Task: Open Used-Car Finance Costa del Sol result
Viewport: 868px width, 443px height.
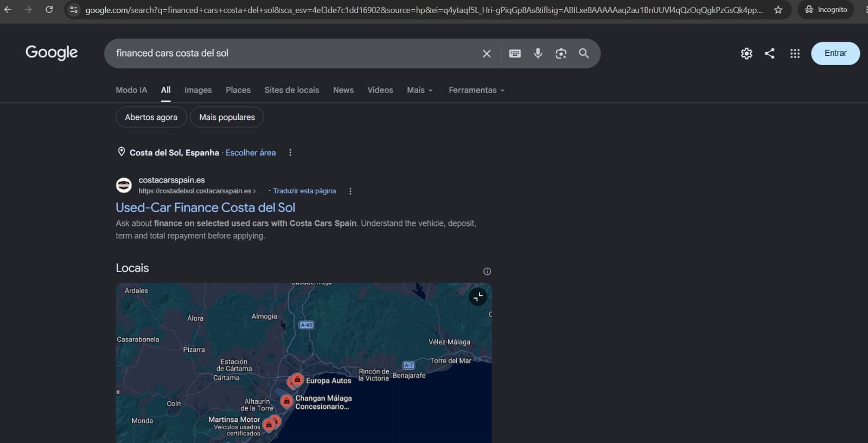Action: coord(206,207)
